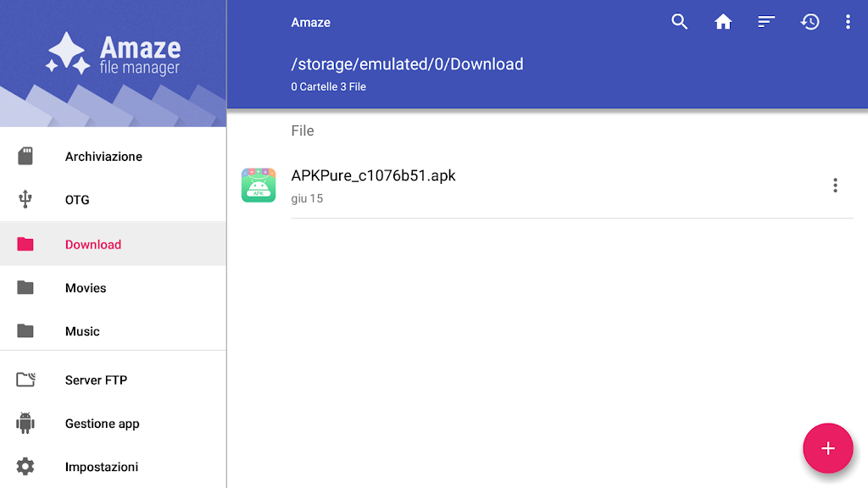Go to home folder icon
This screenshot has width=868, height=488.
click(723, 22)
